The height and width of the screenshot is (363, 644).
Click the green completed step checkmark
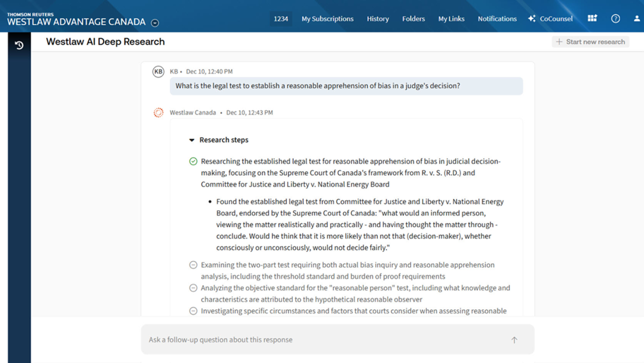tap(193, 161)
